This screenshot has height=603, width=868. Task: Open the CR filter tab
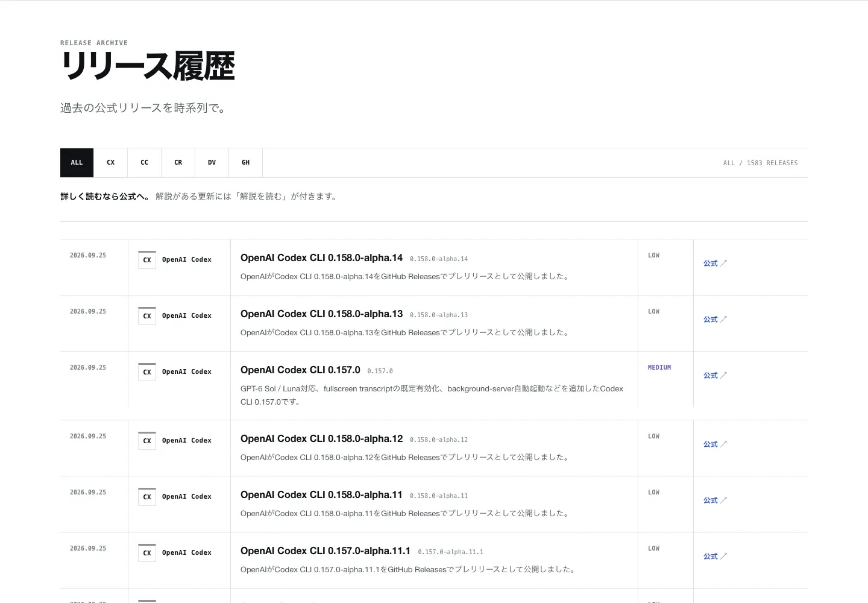coord(178,163)
